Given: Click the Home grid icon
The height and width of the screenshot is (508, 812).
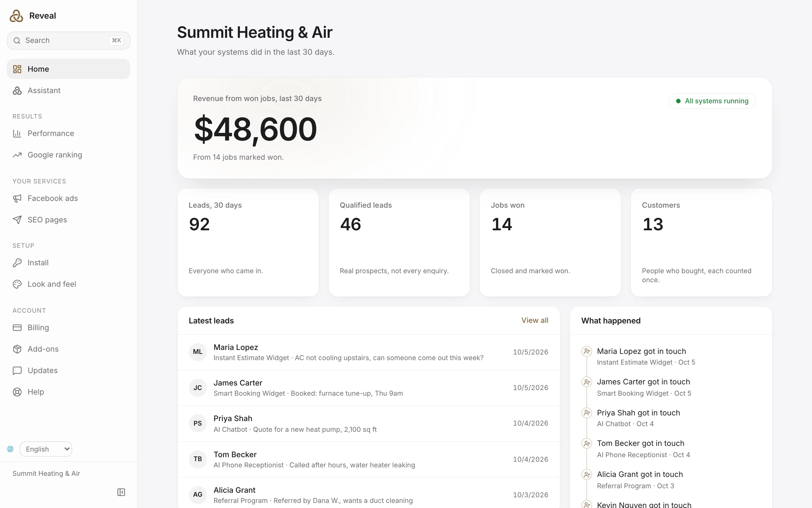Looking at the screenshot, I should point(17,69).
